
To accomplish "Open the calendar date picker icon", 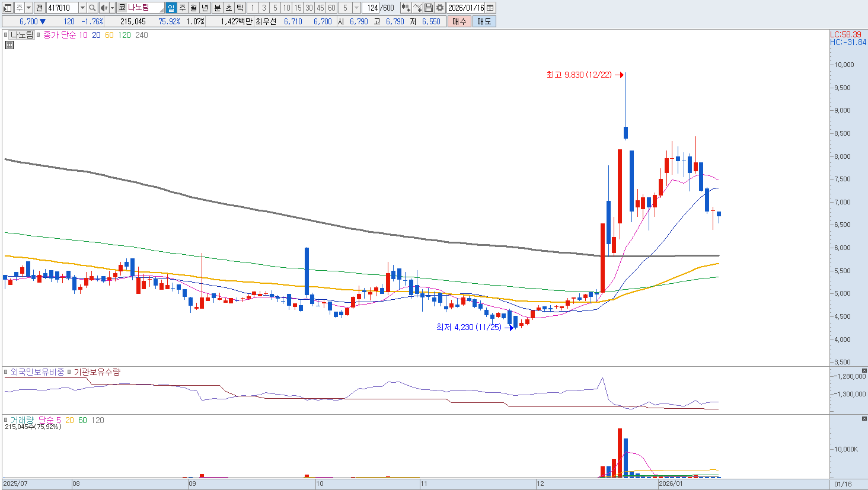I will pos(490,8).
